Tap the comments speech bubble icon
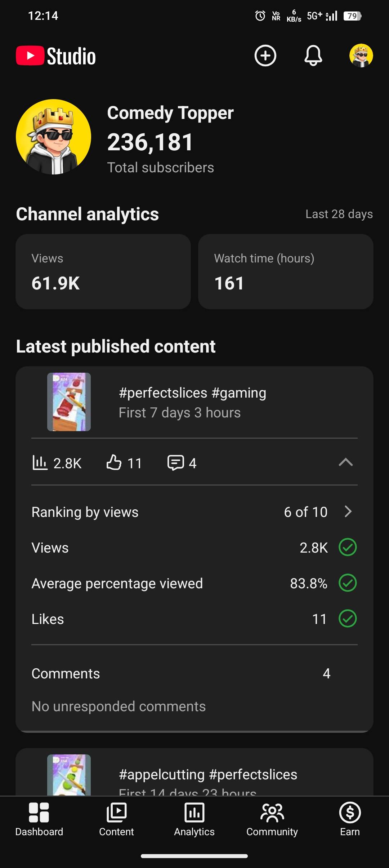Viewport: 389px width, 868px height. [x=176, y=462]
